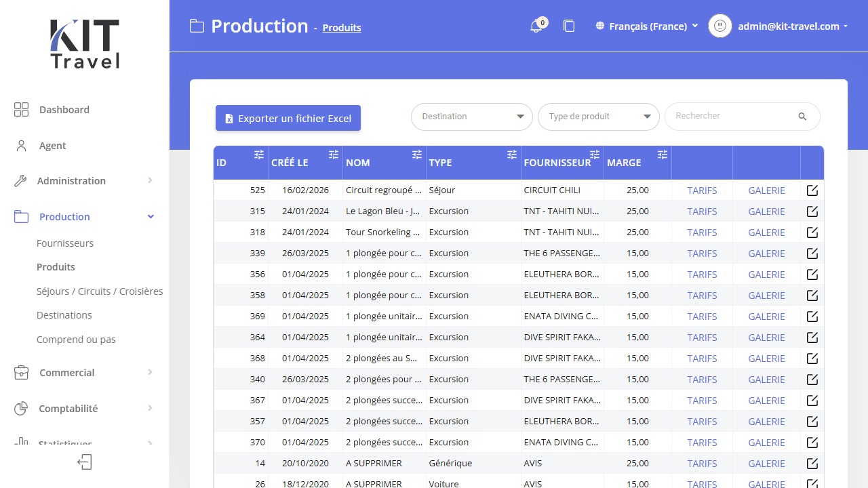
Task: Edit product 340 with edit icon
Action: [812, 380]
